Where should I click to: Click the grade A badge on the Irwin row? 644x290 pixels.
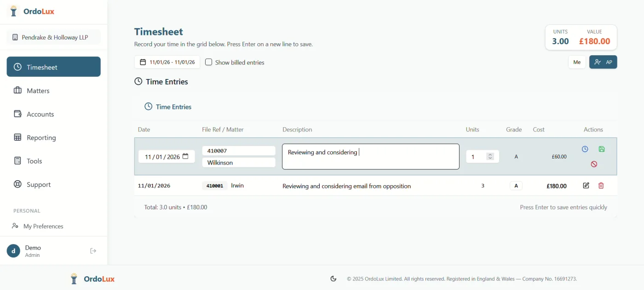[516, 186]
